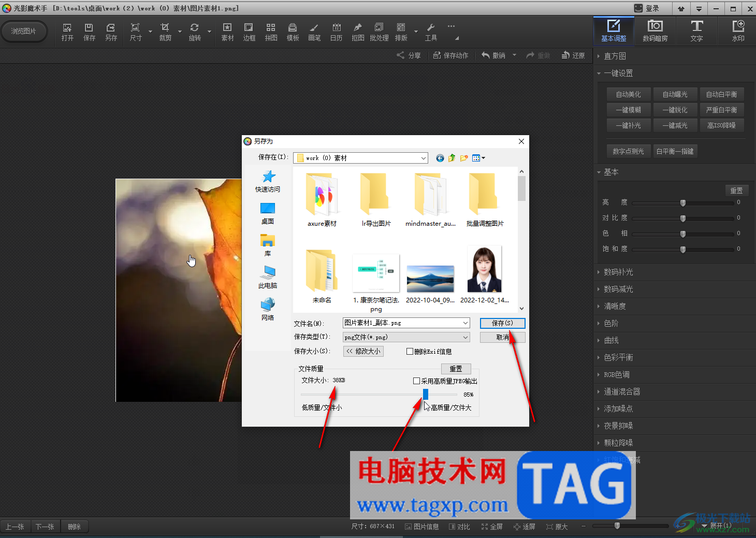Open the 日历 (Calendar) tool
Image resolution: width=756 pixels, height=538 pixels.
click(x=336, y=32)
